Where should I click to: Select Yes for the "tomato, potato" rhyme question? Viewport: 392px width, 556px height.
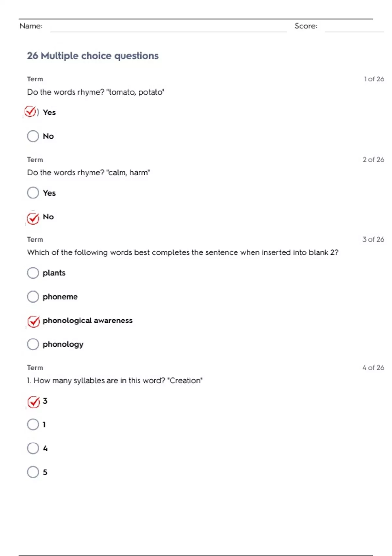pos(31,112)
